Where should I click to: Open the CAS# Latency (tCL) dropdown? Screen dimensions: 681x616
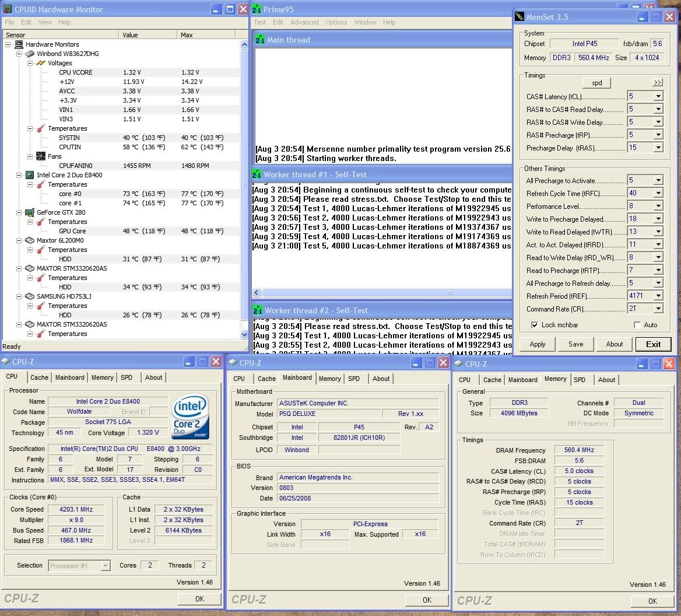(x=658, y=96)
